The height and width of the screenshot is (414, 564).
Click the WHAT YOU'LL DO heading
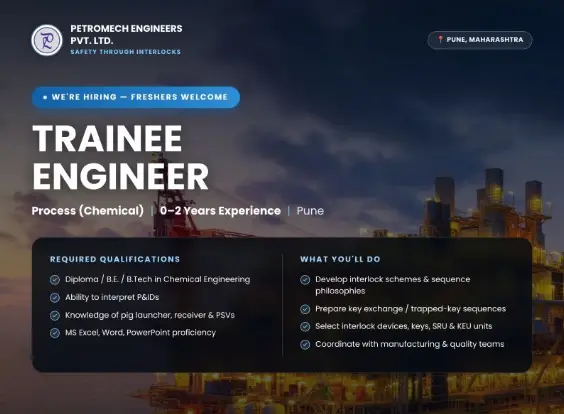[x=340, y=259]
